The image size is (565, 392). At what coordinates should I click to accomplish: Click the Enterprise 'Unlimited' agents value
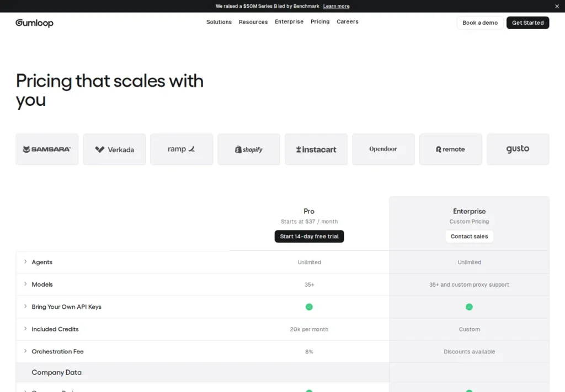(x=469, y=262)
